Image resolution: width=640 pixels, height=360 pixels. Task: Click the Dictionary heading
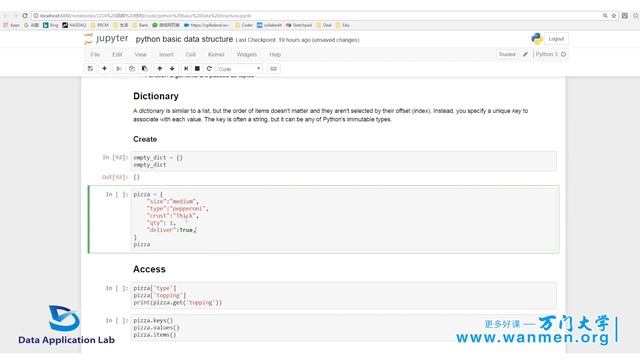156,96
